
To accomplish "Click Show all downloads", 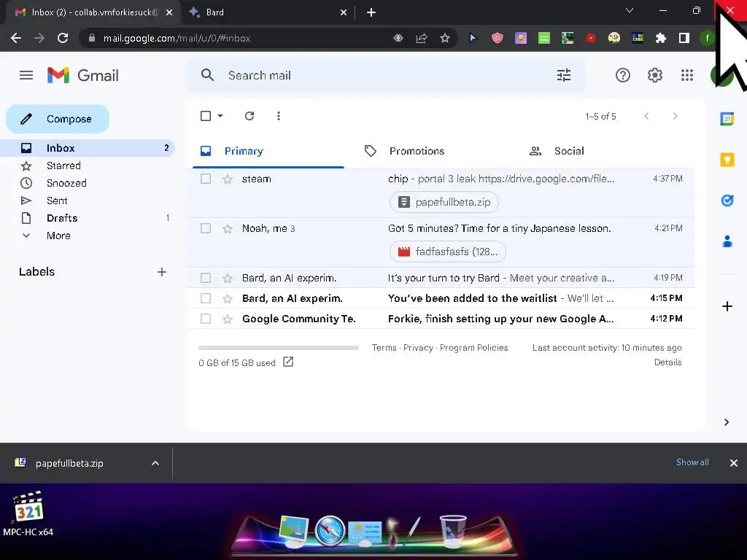I will pyautogui.click(x=692, y=462).
